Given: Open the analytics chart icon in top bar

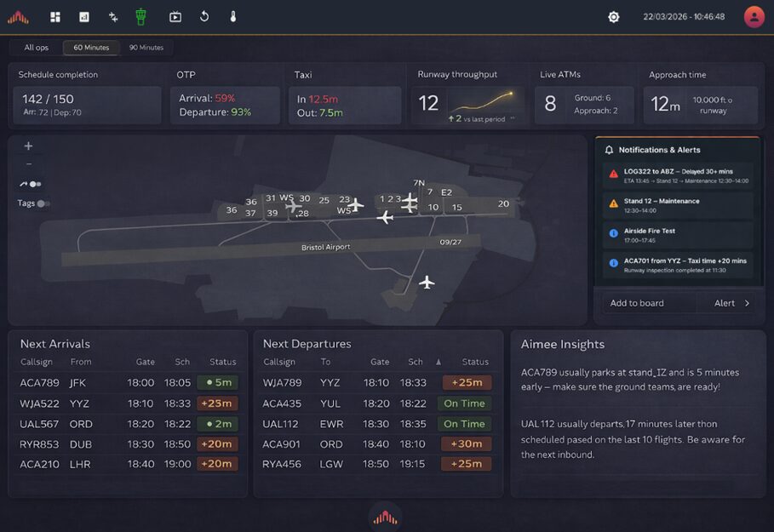Looking at the screenshot, I should click(84, 17).
